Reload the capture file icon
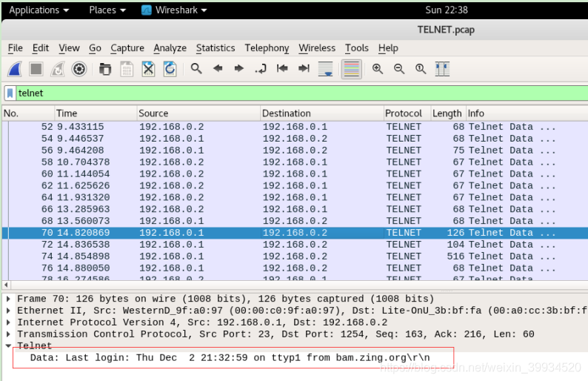The height and width of the screenshot is (381, 588). (x=170, y=69)
